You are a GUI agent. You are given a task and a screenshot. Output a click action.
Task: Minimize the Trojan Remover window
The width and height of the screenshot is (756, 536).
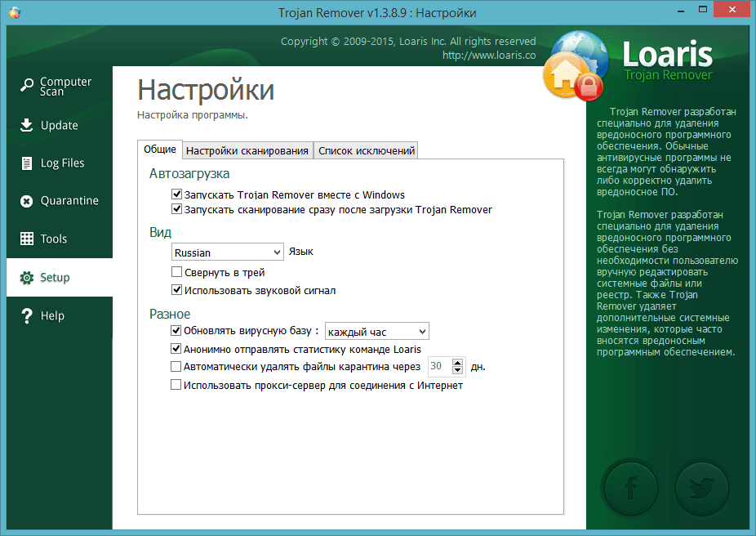click(x=681, y=11)
